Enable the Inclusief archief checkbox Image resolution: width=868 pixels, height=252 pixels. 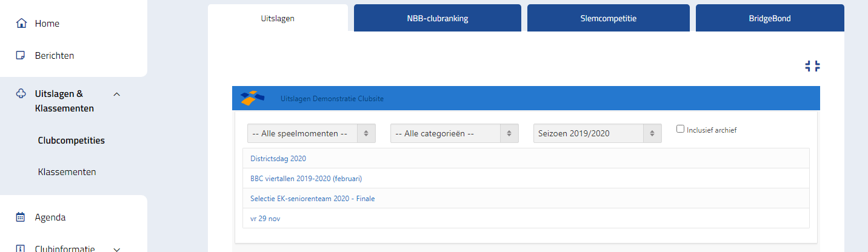coord(680,129)
